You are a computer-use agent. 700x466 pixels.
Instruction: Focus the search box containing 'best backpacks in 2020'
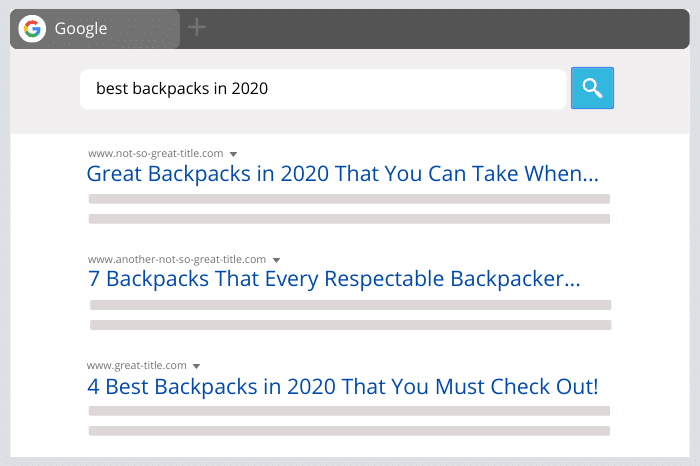[323, 89]
